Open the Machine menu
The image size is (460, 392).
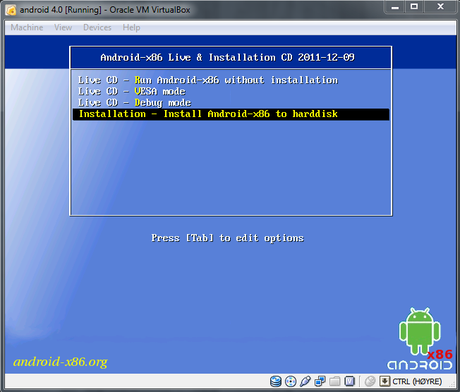27,27
